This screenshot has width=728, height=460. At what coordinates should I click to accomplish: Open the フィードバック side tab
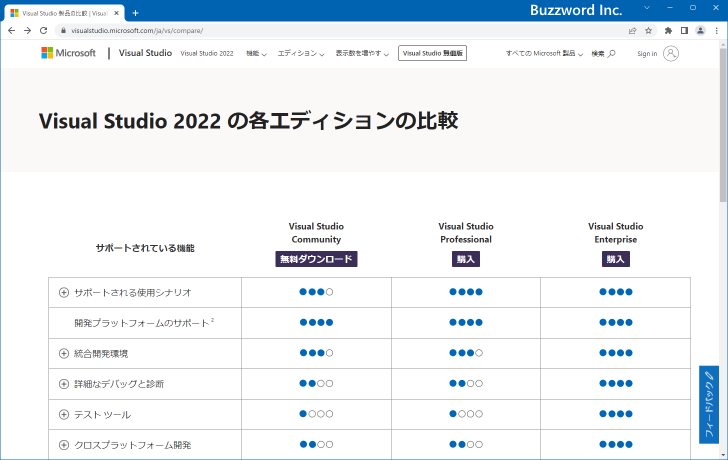(708, 405)
